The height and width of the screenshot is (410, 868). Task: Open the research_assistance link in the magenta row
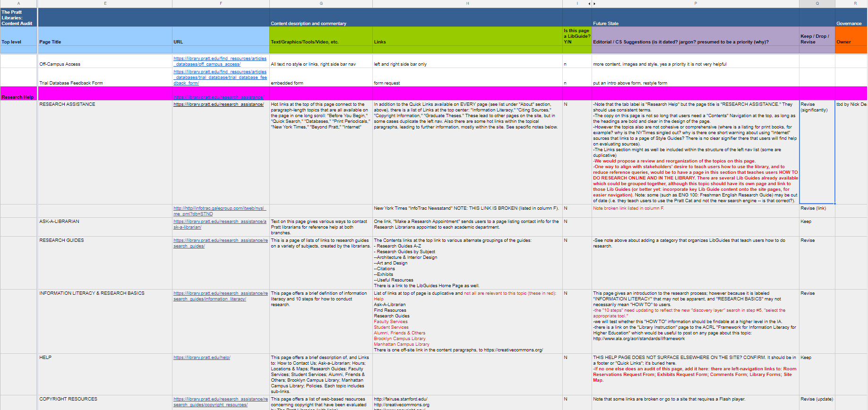pos(219,97)
